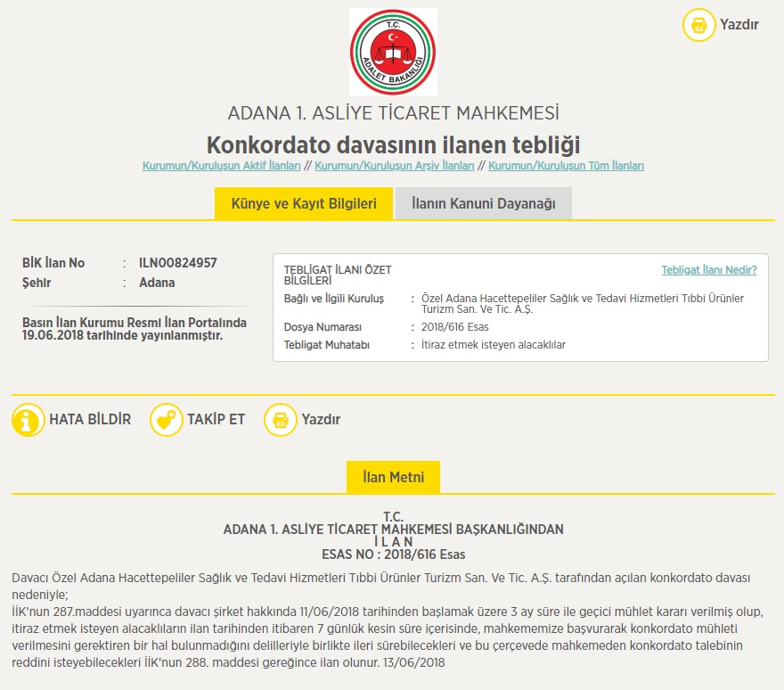
Task: Click the BİK İlan No value ILN00824957
Action: (x=178, y=263)
